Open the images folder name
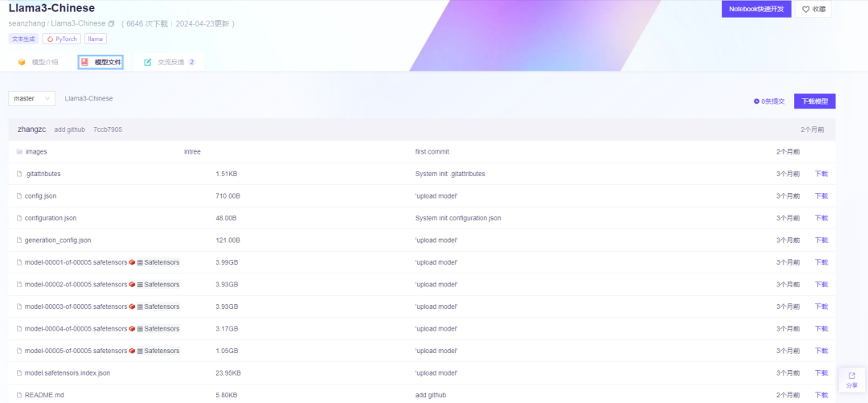Image resolution: width=868 pixels, height=403 pixels. click(36, 151)
